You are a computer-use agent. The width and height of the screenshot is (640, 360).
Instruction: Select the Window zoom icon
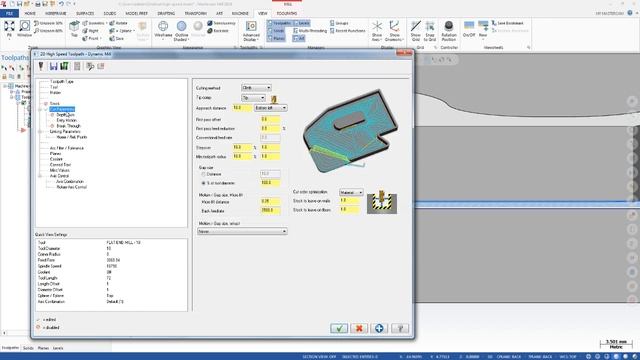[x=24, y=27]
